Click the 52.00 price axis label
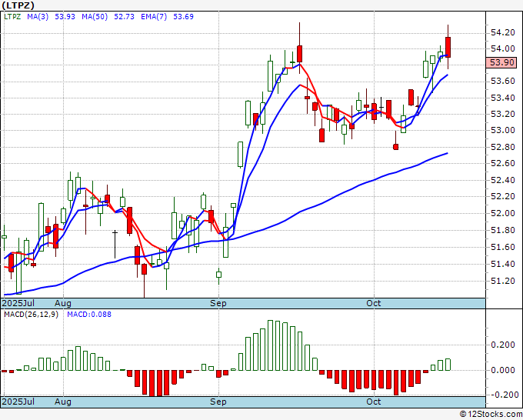 click(503, 213)
